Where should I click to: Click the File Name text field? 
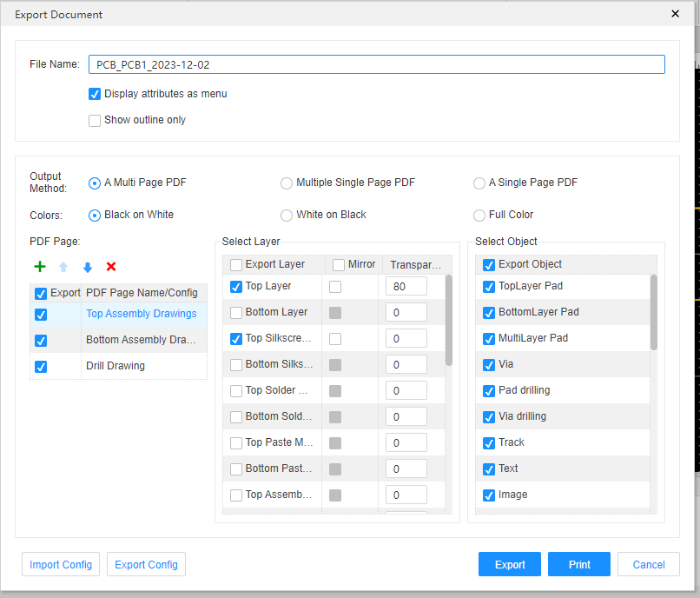pos(377,65)
